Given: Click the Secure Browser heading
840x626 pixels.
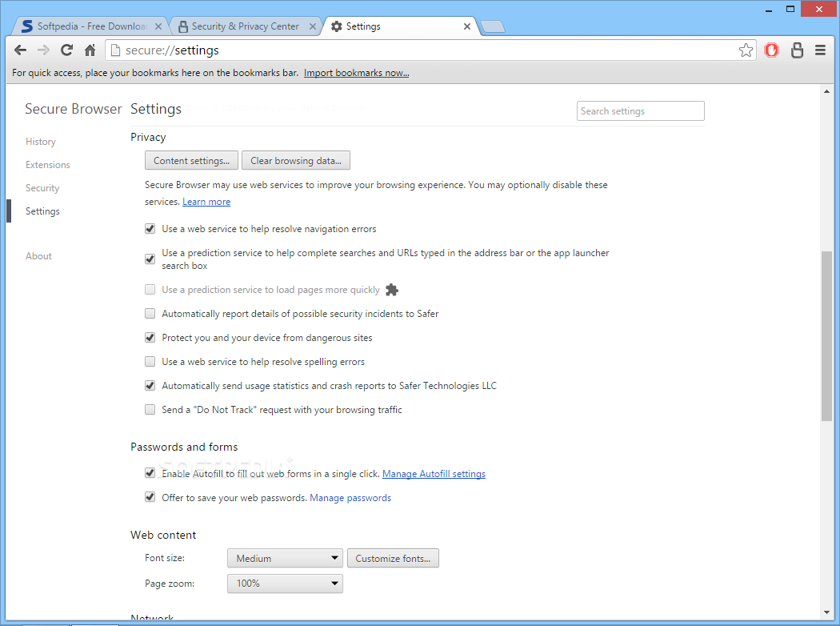Looking at the screenshot, I should click(74, 109).
